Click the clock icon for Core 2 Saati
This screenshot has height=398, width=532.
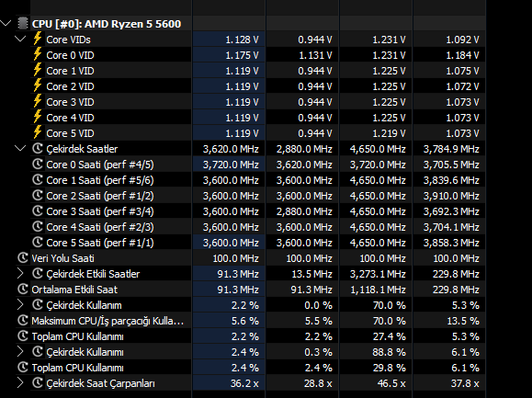click(38, 195)
